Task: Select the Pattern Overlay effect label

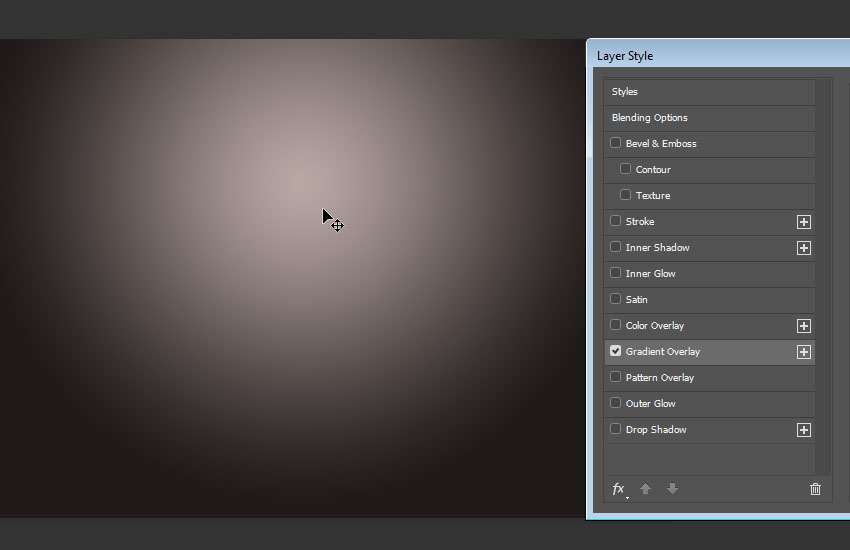Action: [659, 378]
